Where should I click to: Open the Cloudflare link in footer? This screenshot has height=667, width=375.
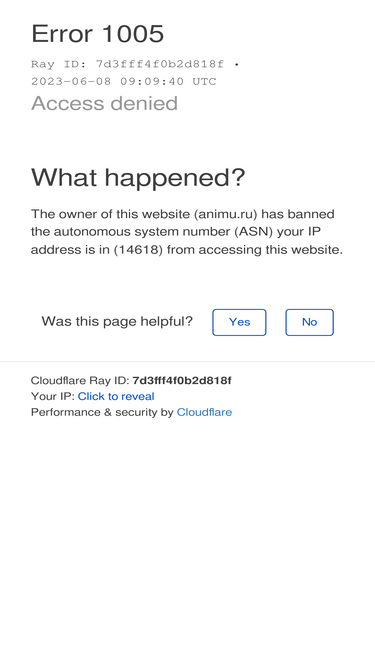(x=204, y=412)
